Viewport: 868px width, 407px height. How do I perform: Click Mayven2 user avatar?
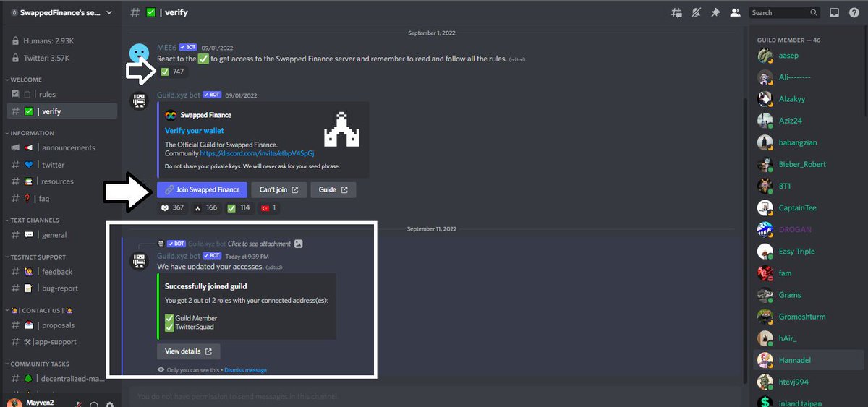(14, 403)
